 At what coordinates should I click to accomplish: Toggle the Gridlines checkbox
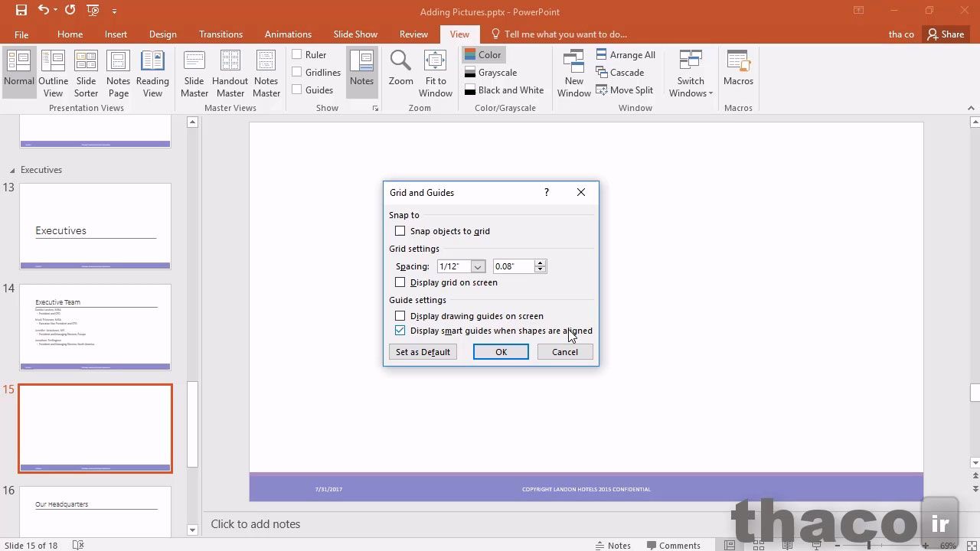(297, 73)
